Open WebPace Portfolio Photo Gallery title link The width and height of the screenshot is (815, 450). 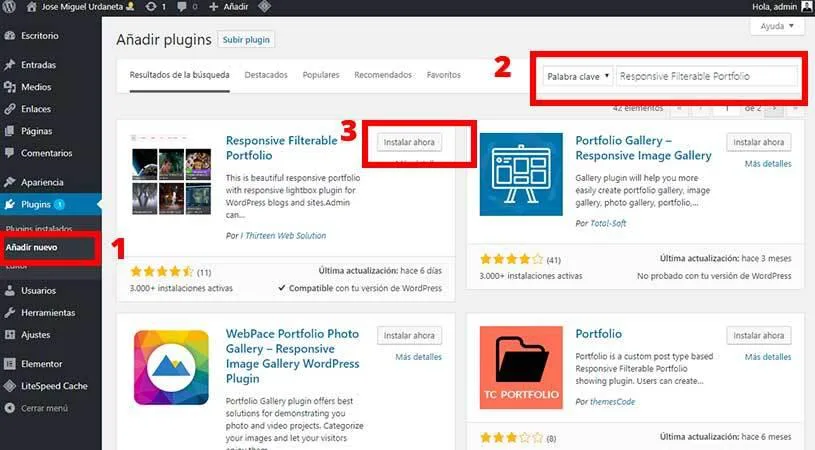(292, 356)
